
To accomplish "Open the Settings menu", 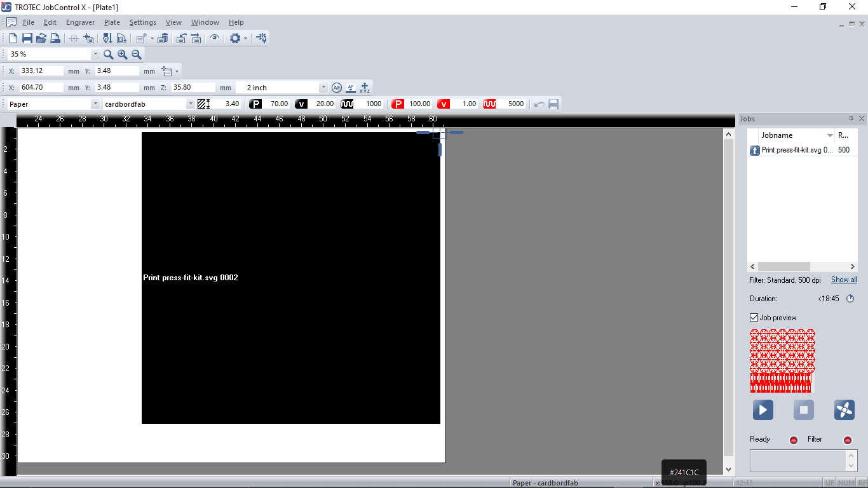I will point(143,22).
